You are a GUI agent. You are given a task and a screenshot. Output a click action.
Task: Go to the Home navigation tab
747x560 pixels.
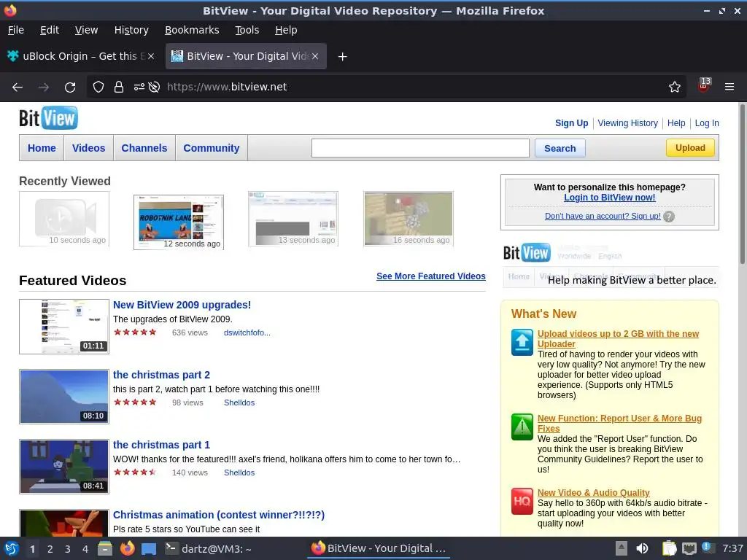42,148
